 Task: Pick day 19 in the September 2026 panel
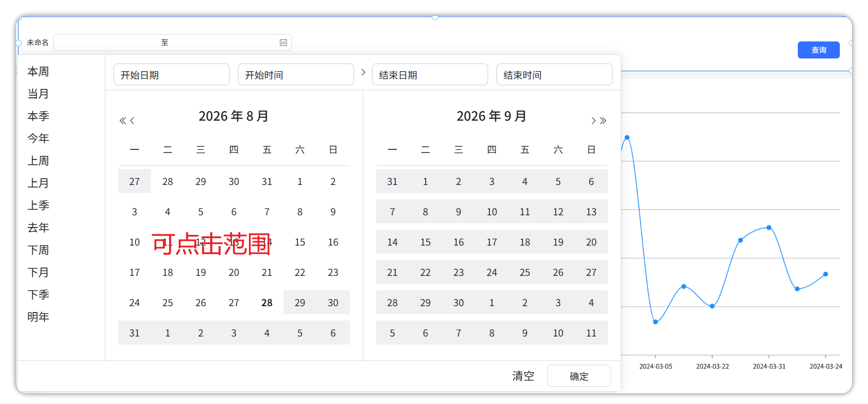coord(558,242)
